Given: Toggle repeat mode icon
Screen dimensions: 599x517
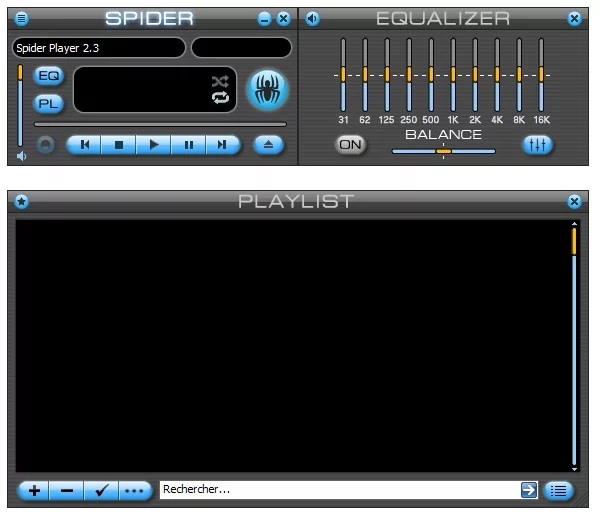Looking at the screenshot, I should coord(220,98).
